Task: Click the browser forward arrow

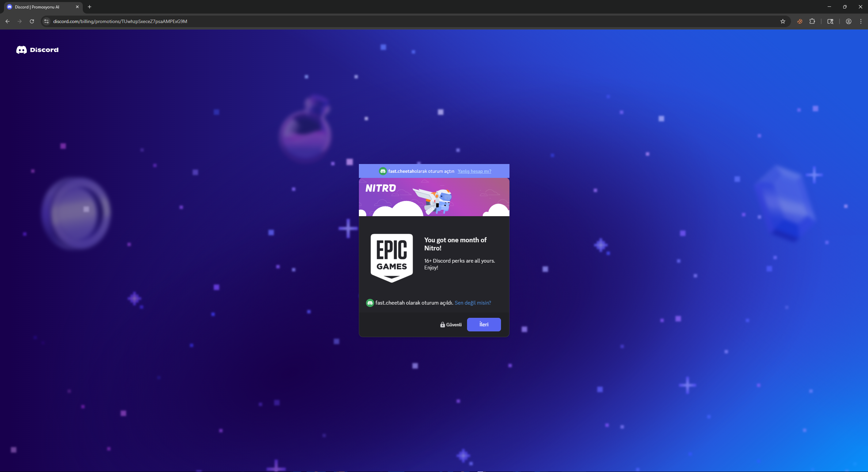Action: point(20,21)
